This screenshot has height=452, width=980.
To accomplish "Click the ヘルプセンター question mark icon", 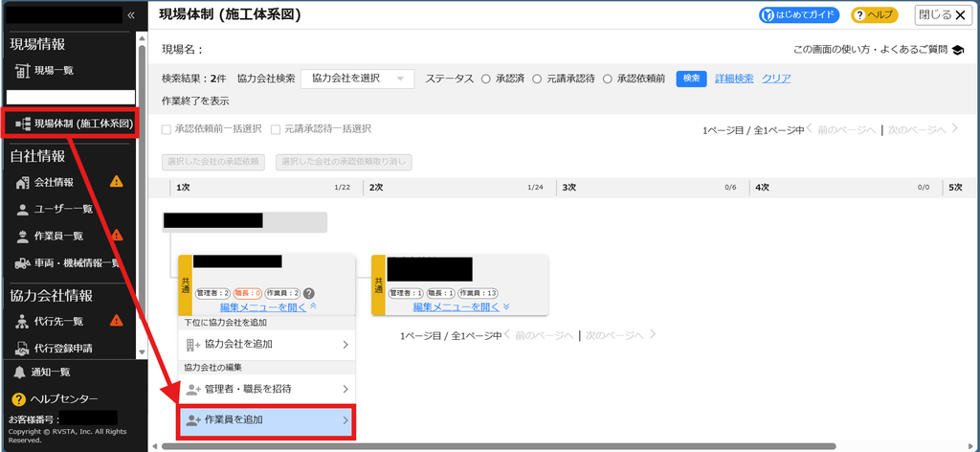I will [x=19, y=399].
